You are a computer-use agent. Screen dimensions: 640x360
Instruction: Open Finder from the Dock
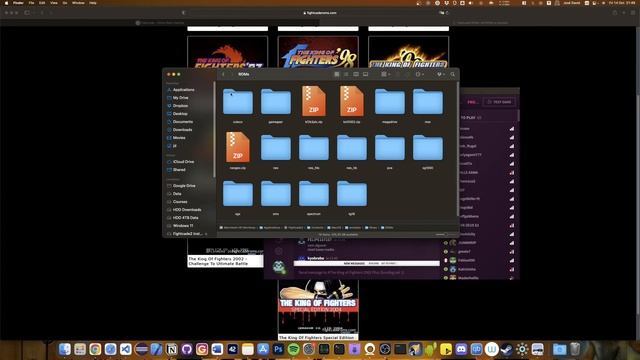point(64,349)
